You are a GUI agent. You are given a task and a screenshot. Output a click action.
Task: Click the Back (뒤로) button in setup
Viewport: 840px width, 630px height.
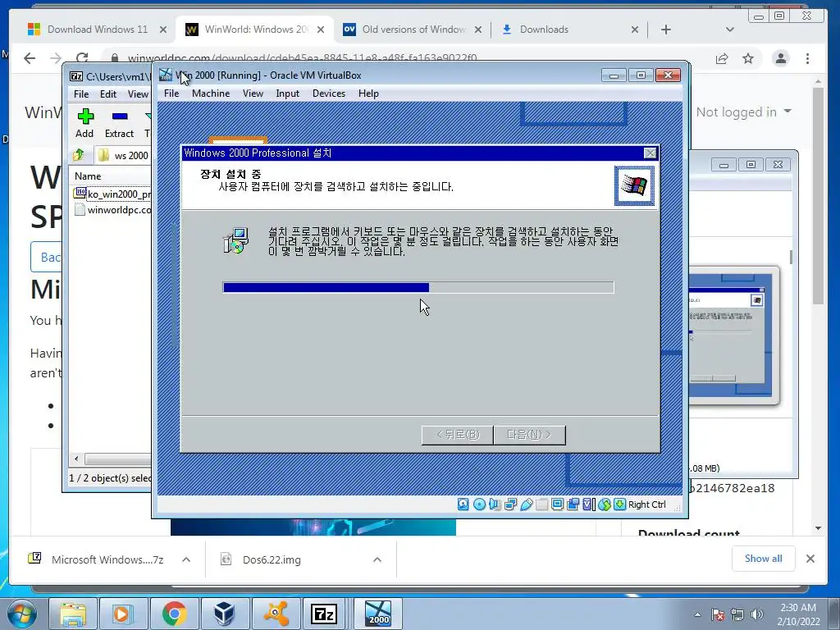pyautogui.click(x=458, y=435)
